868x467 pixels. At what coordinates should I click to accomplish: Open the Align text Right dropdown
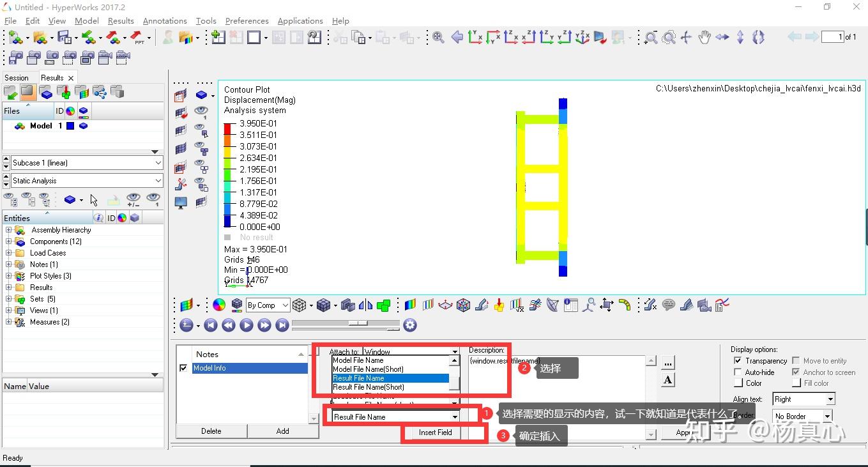(x=803, y=399)
